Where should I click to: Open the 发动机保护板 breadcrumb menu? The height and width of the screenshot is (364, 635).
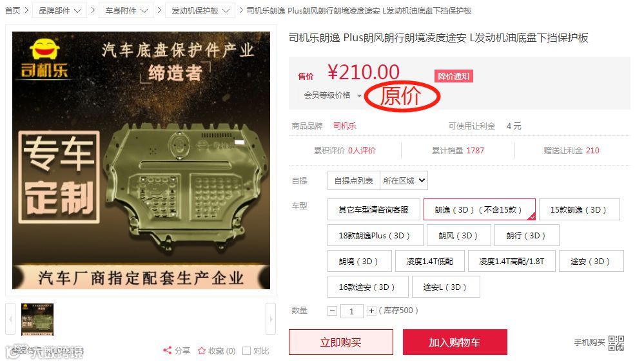click(x=200, y=10)
